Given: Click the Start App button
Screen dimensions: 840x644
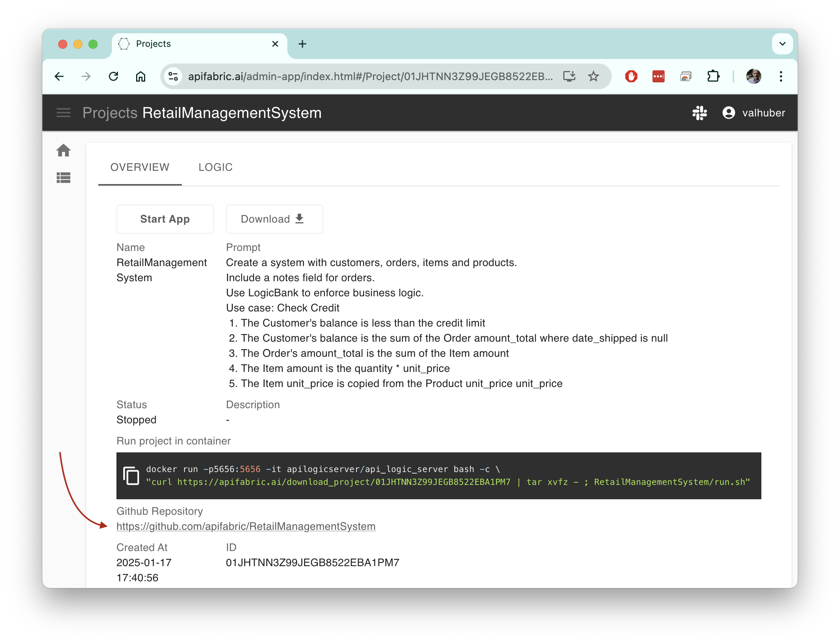Looking at the screenshot, I should tap(164, 218).
